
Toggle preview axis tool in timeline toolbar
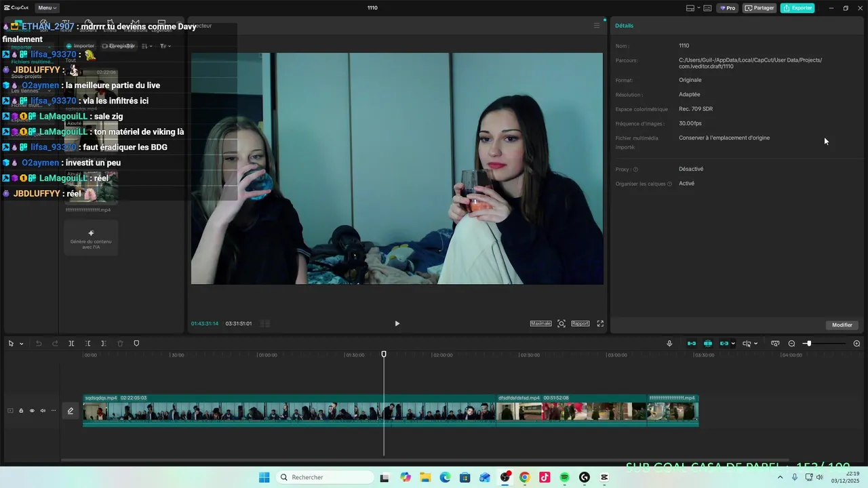747,344
